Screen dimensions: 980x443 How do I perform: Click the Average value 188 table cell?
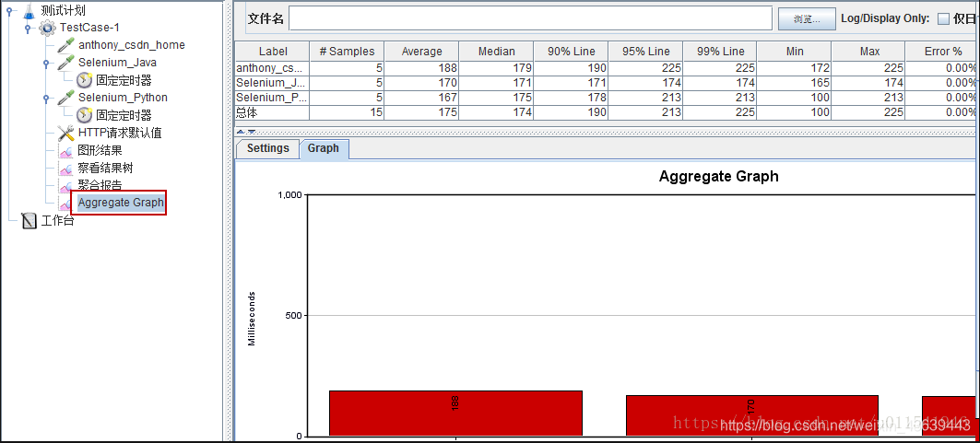click(x=422, y=68)
